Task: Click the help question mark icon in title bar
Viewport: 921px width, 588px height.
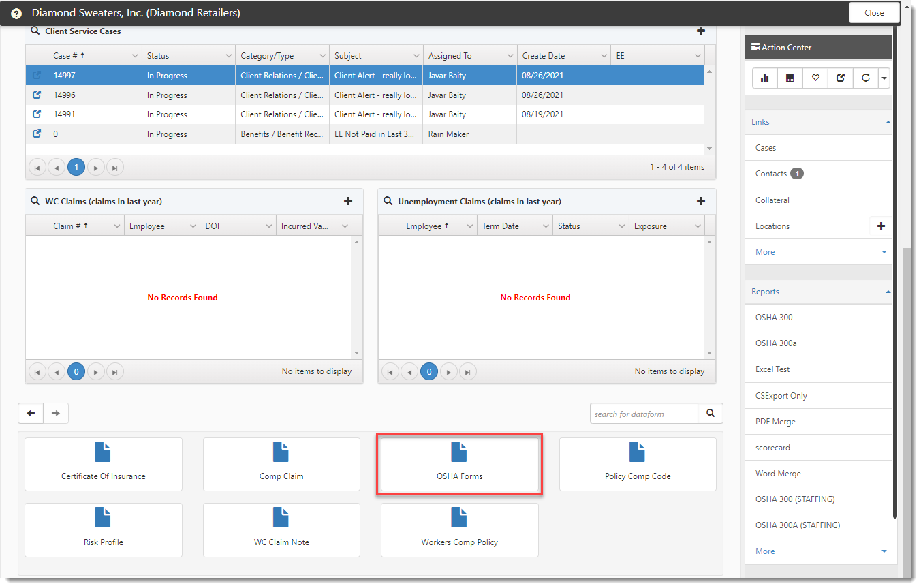Action: (16, 14)
